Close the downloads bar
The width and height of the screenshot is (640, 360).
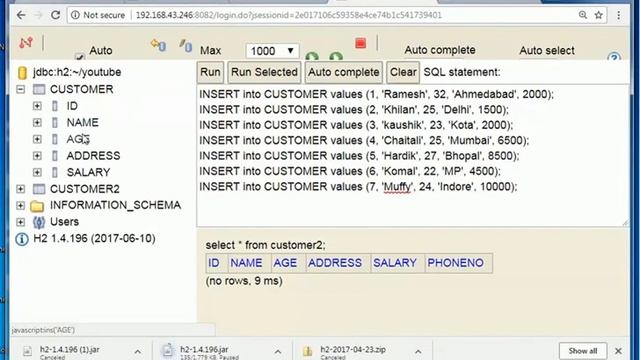click(x=618, y=351)
